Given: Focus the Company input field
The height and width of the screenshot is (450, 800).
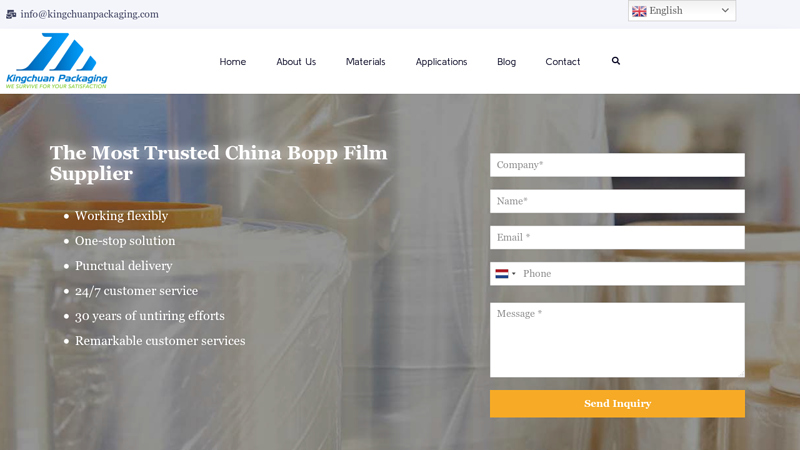Looking at the screenshot, I should pyautogui.click(x=617, y=165).
